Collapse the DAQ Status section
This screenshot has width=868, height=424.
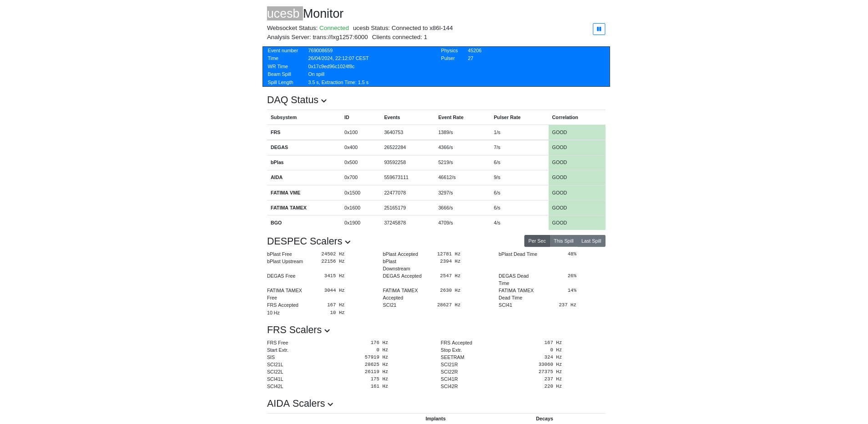point(324,101)
